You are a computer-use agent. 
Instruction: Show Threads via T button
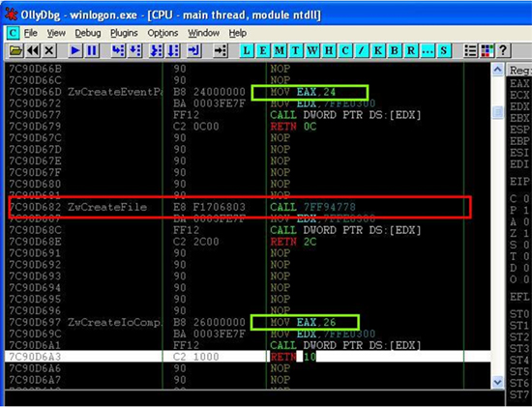[296, 51]
